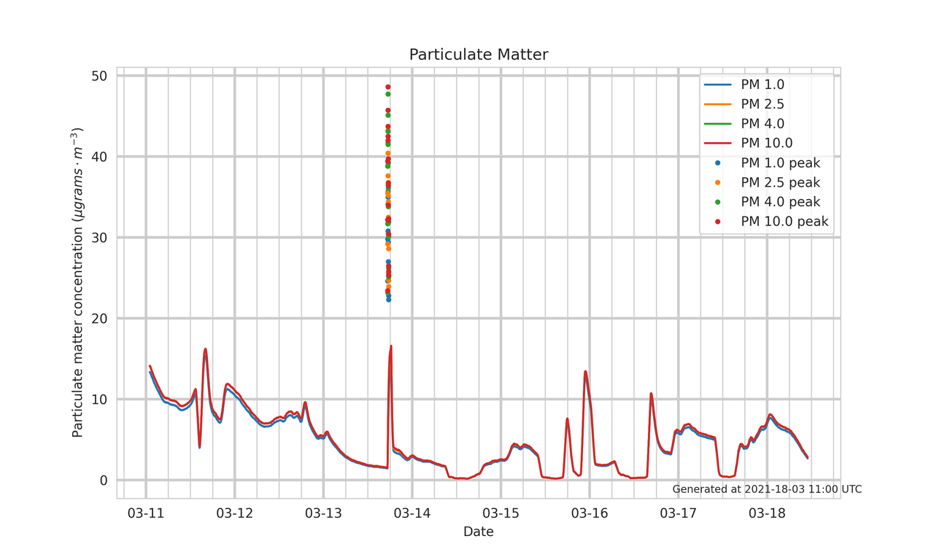934x560 pixels.
Task: Click the x-axis label 03-11
Action: (x=146, y=513)
